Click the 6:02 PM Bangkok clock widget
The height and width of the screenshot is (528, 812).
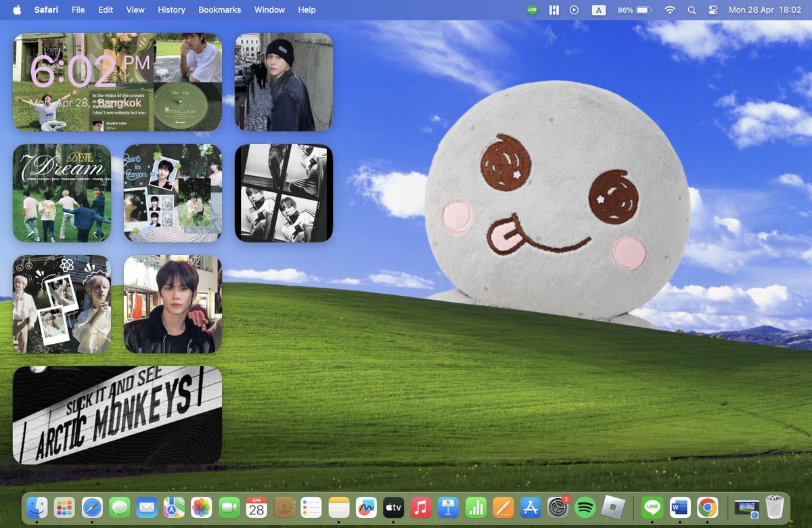(x=117, y=82)
